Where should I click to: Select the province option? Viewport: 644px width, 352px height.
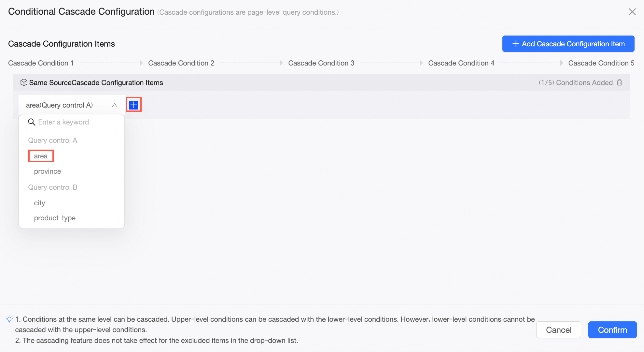[48, 171]
